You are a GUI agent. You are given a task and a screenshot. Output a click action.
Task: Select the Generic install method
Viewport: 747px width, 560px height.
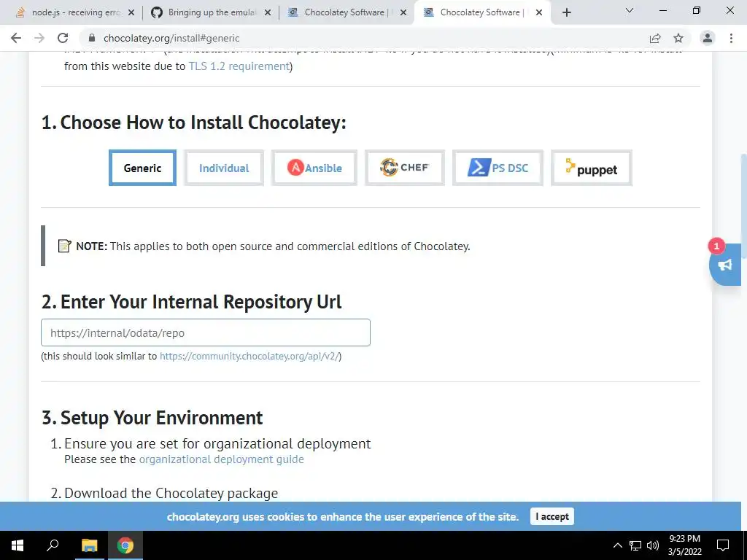click(142, 168)
